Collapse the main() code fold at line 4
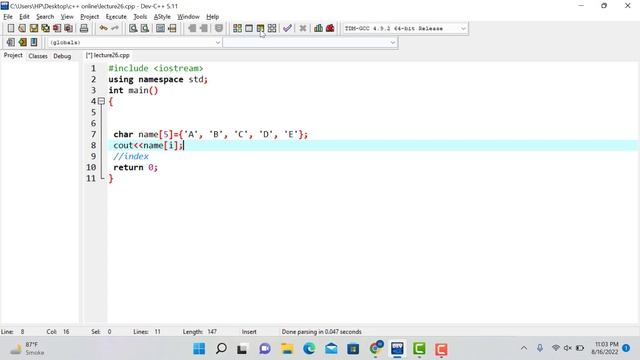640x360 pixels. 101,101
